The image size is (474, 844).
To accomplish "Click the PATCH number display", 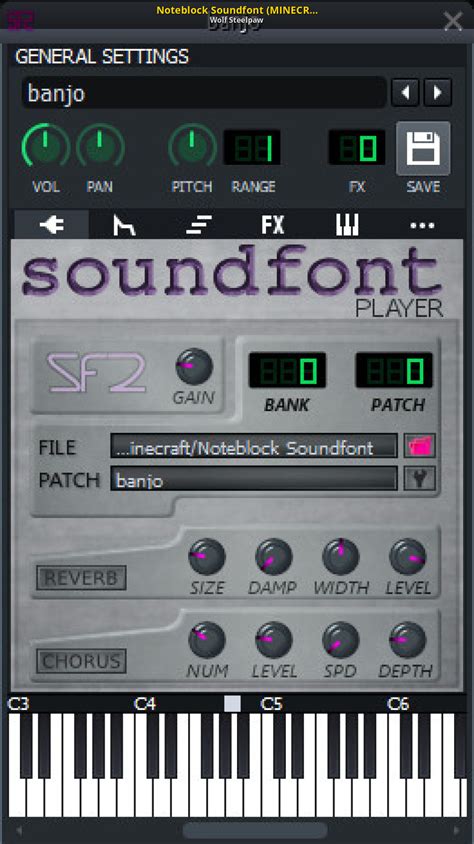I will click(394, 370).
